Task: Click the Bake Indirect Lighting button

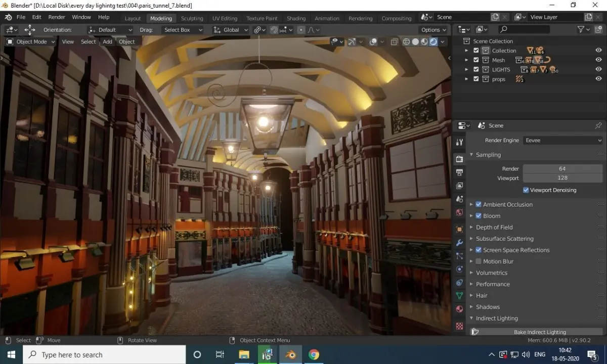Action: click(x=539, y=332)
